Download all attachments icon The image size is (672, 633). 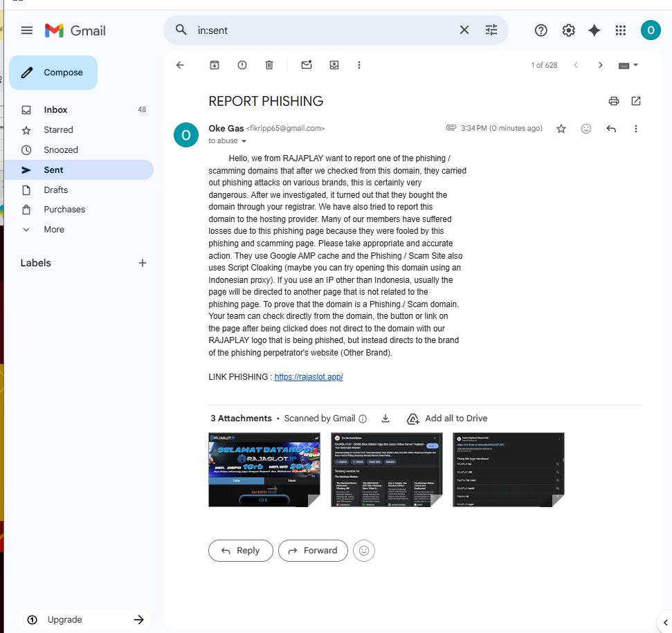[385, 419]
